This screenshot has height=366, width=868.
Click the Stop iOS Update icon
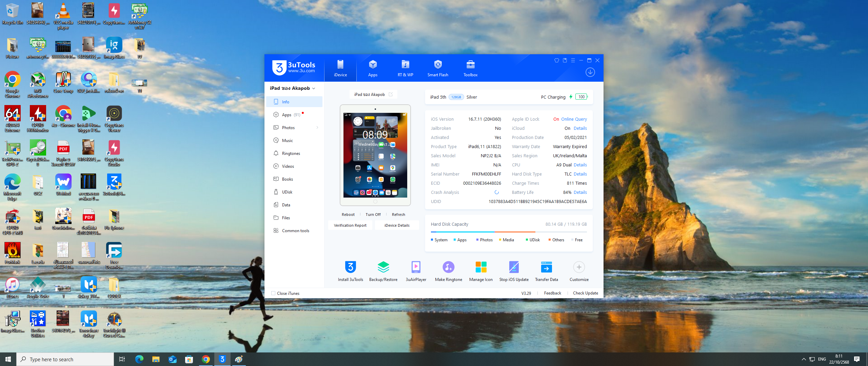tap(514, 267)
